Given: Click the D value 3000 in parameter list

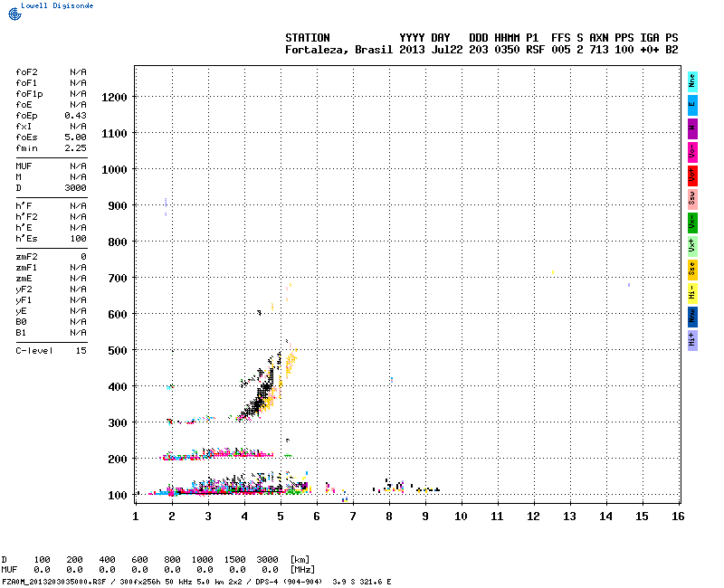Looking at the screenshot, I should click(75, 188).
